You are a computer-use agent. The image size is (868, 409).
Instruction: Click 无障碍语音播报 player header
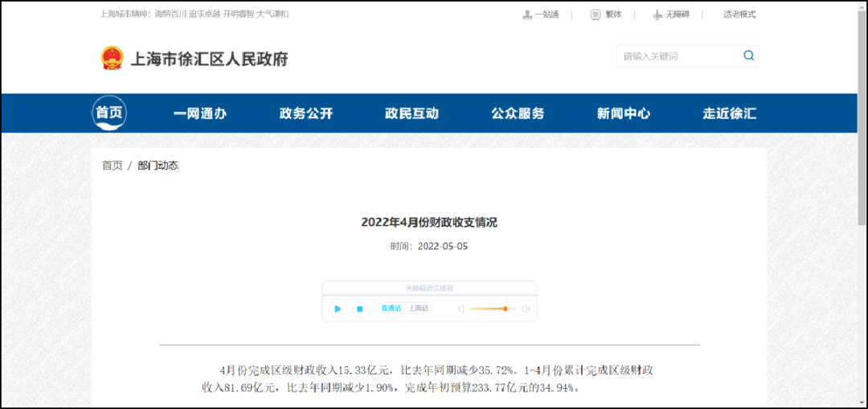pyautogui.click(x=429, y=288)
